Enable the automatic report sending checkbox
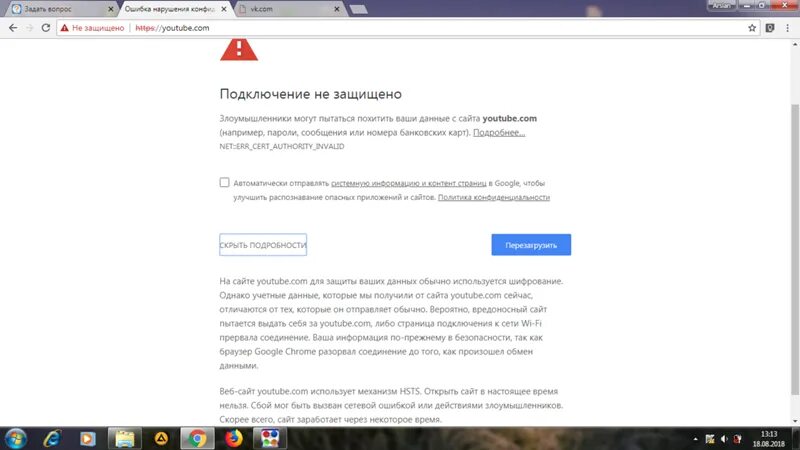Screen dimensions: 800x450 (224, 182)
